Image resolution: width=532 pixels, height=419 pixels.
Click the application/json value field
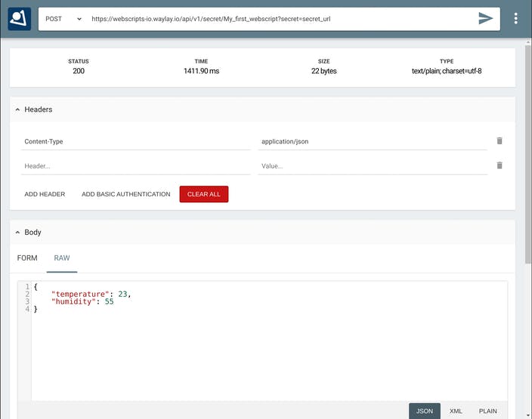372,141
